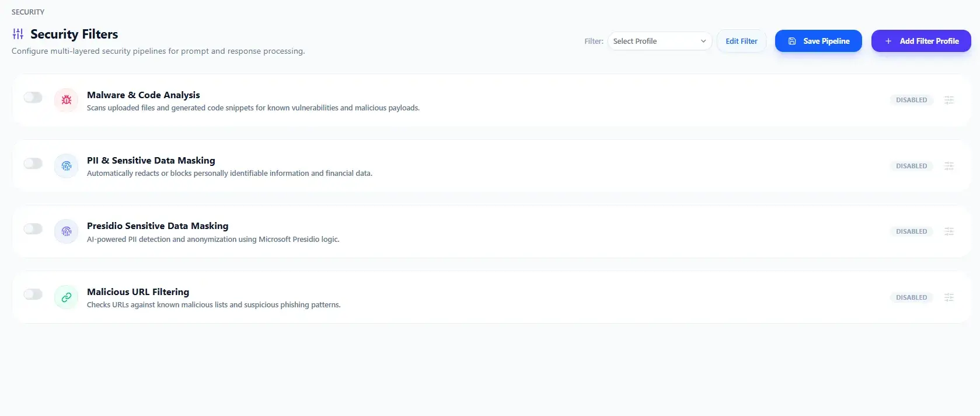Image resolution: width=980 pixels, height=416 pixels.
Task: Click the Malicious URL link icon
Action: [x=67, y=297]
